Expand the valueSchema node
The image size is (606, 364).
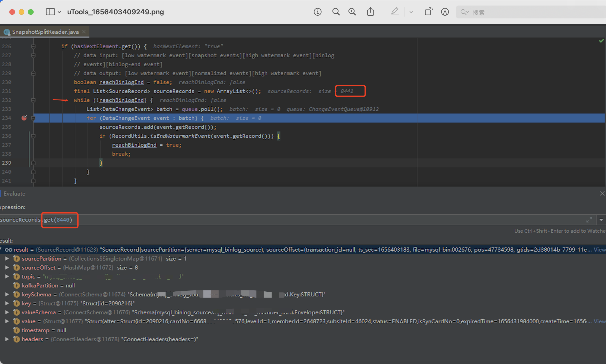point(7,312)
